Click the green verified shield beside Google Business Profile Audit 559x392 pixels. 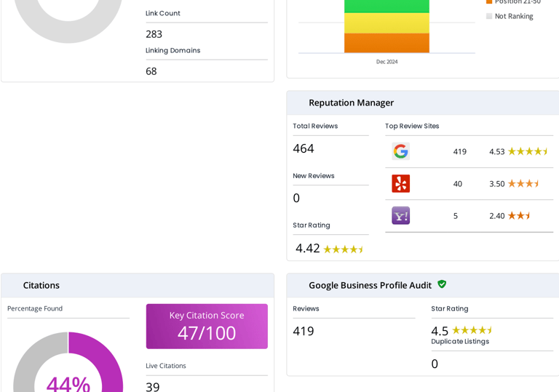[x=442, y=284]
